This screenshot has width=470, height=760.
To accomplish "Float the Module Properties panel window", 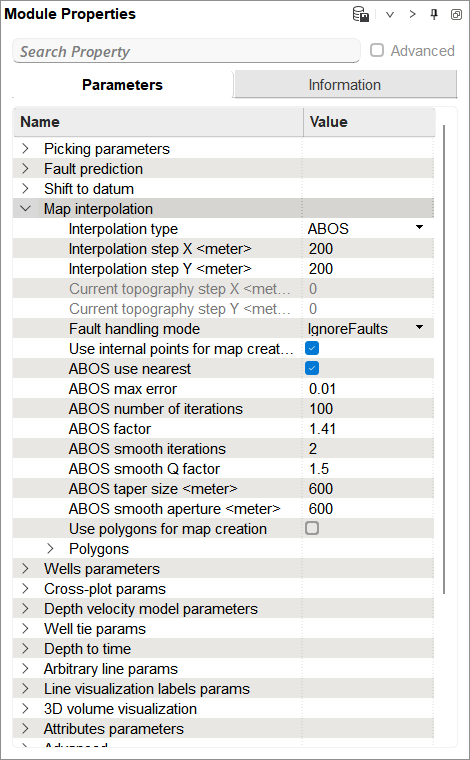I will [456, 15].
